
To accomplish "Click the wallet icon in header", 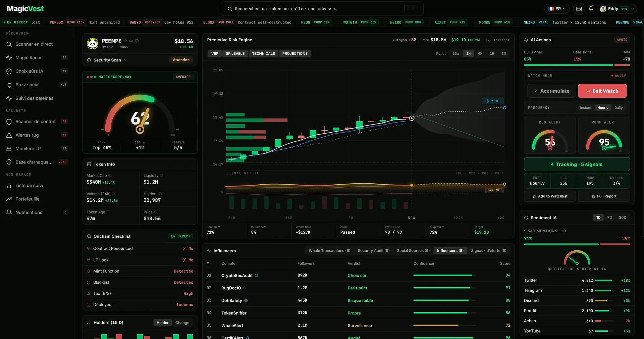I will pyautogui.click(x=579, y=9).
